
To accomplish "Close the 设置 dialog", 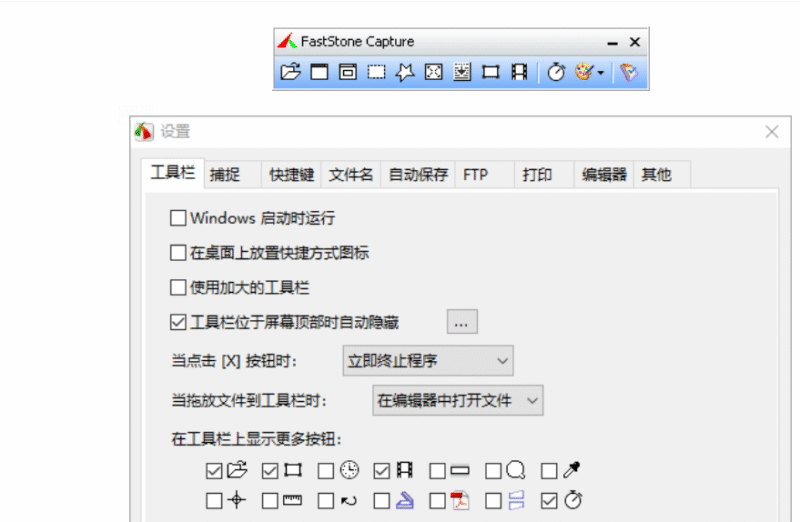I will click(772, 132).
